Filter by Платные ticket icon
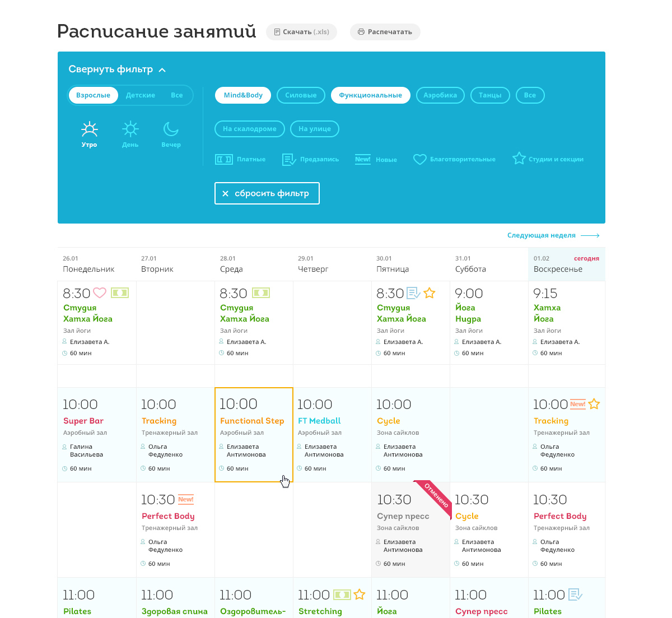The height and width of the screenshot is (618, 672). [x=224, y=160]
